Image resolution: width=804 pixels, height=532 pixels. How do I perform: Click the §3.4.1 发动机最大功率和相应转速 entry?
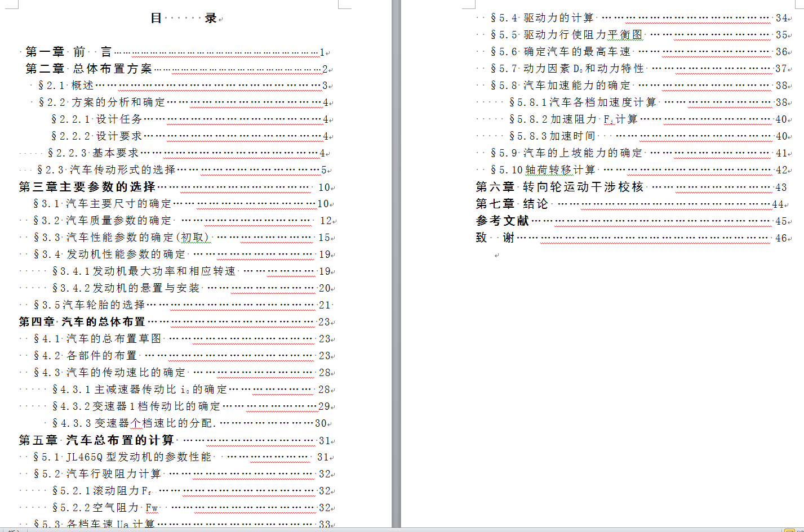[192, 271]
